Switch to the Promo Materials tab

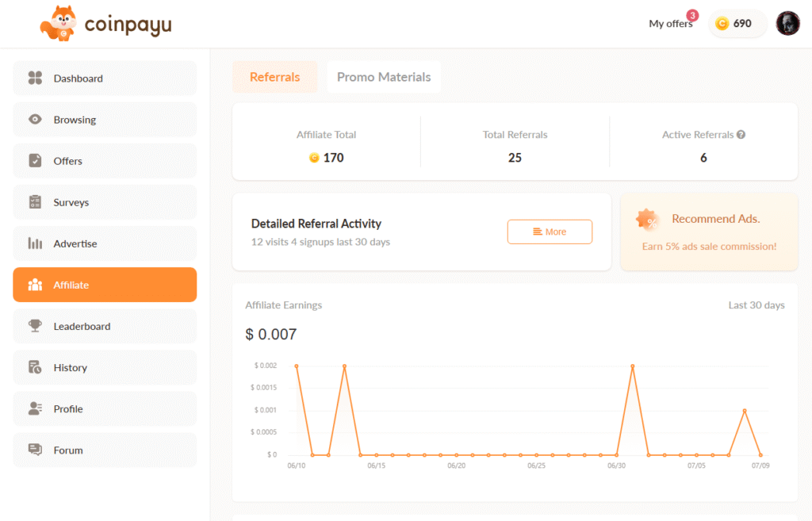pyautogui.click(x=384, y=77)
